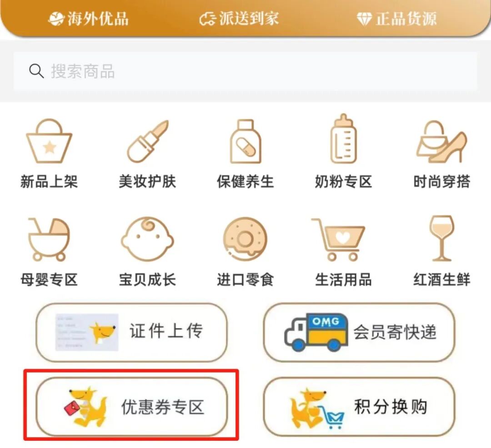This screenshot has height=448, width=491.
Task: Open the 时尚穿搭 high heel icon
Action: click(441, 141)
